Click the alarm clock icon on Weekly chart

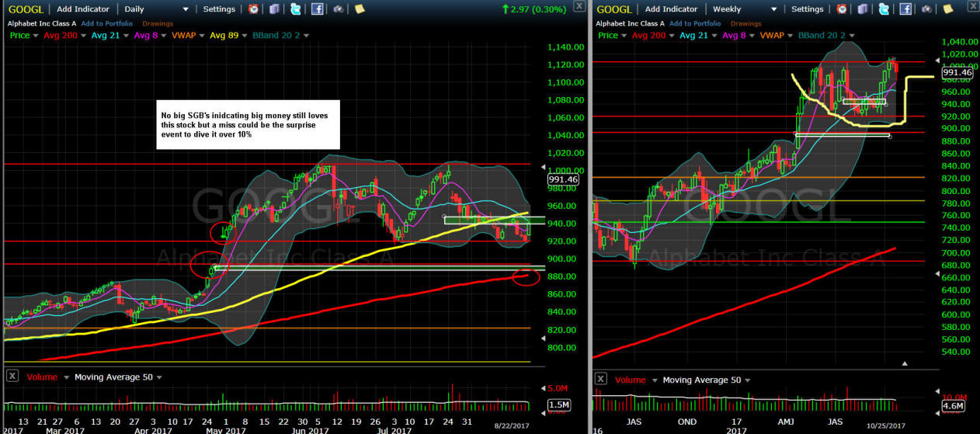tap(842, 9)
